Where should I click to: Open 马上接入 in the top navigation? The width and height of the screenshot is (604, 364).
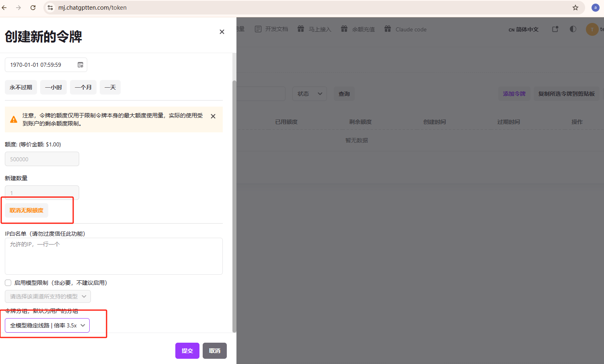pos(320,29)
